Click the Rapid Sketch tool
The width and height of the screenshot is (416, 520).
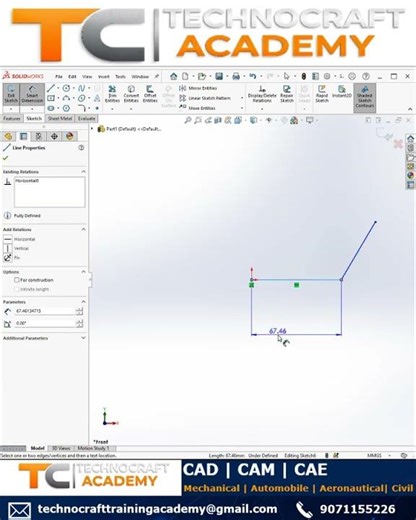(x=322, y=94)
